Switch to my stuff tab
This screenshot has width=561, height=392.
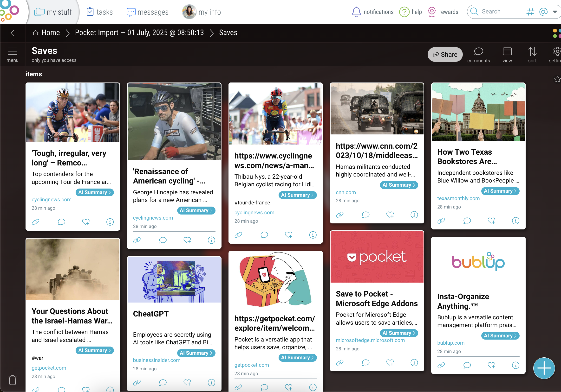53,12
